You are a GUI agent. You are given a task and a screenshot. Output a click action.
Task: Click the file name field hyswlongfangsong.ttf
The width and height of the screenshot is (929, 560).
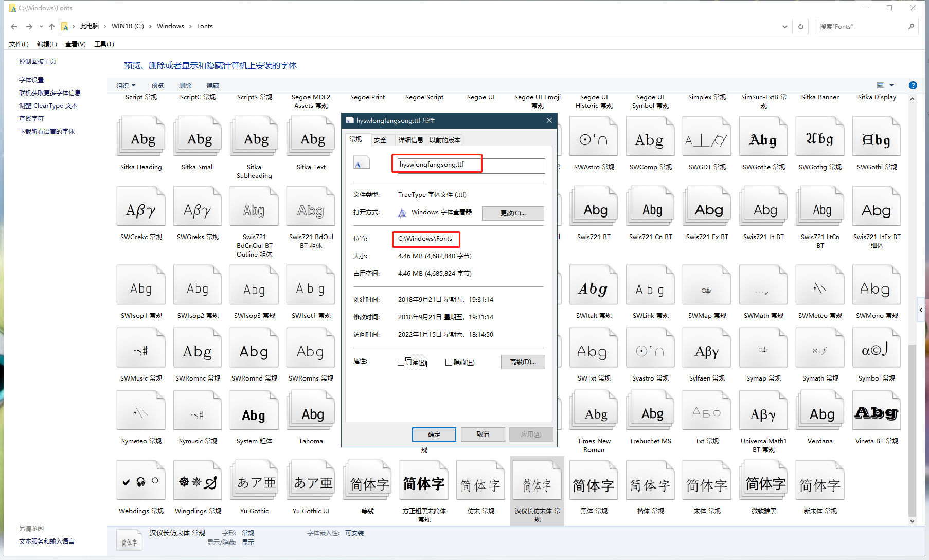[471, 165]
